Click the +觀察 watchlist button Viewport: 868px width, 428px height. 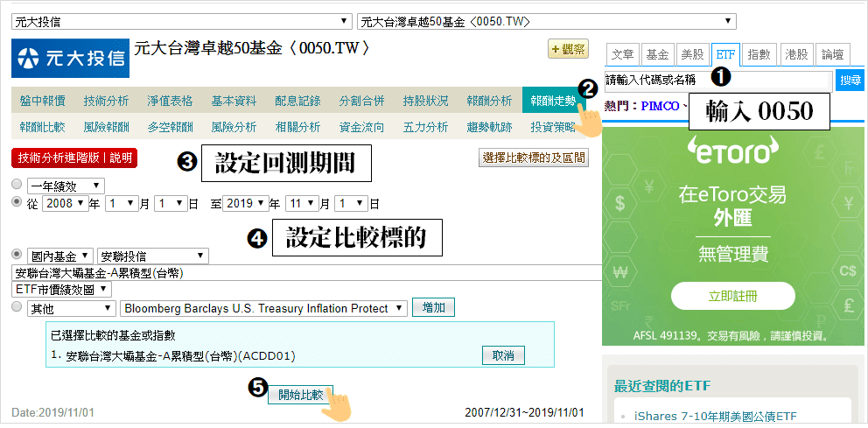tap(568, 49)
